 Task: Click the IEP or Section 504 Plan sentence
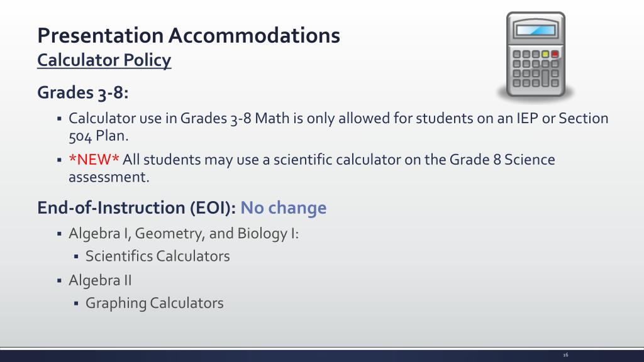click(338, 127)
